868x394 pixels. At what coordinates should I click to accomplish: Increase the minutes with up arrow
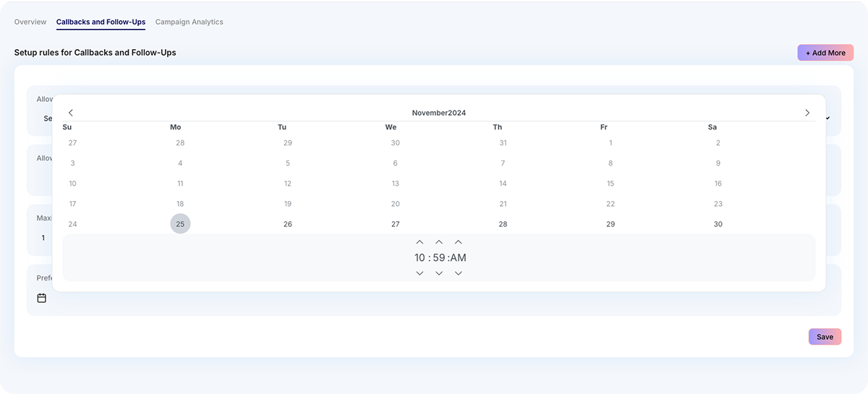439,242
